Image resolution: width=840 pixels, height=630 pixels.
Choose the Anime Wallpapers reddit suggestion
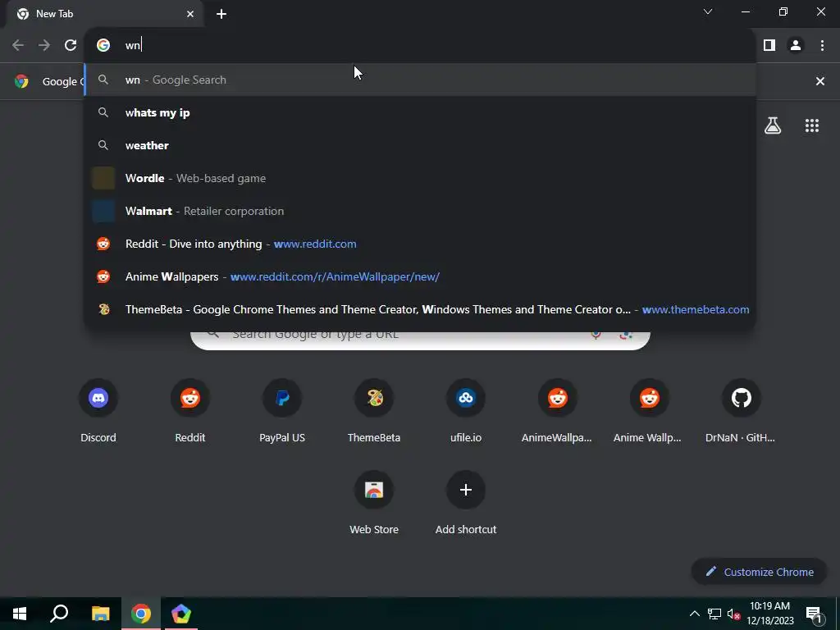click(420, 276)
